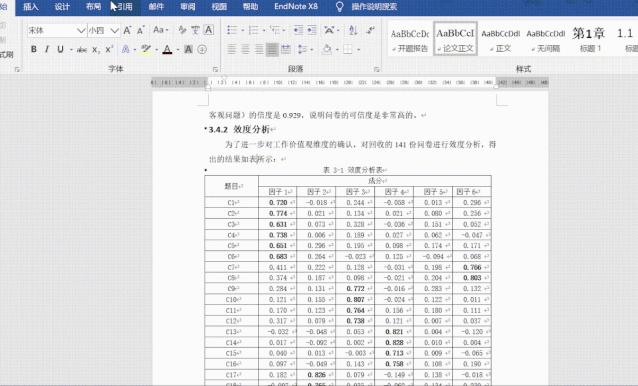Toggle italic formatting
The image size is (638, 386).
[x=47, y=49]
